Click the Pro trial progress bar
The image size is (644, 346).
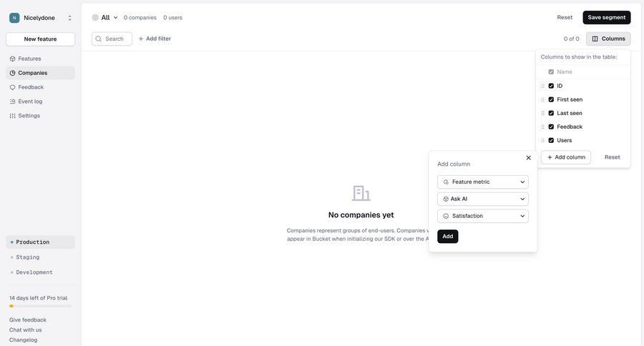coord(40,306)
